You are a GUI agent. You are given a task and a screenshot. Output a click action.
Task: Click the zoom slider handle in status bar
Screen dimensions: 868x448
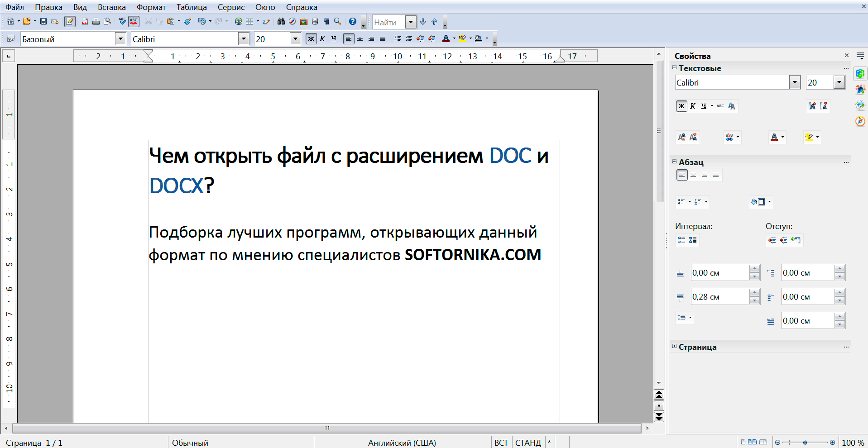click(805, 442)
